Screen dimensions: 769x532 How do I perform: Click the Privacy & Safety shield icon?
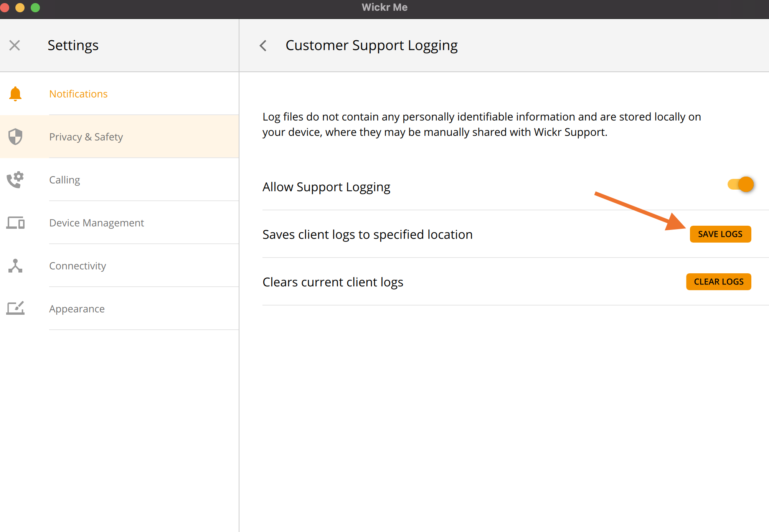(x=15, y=137)
